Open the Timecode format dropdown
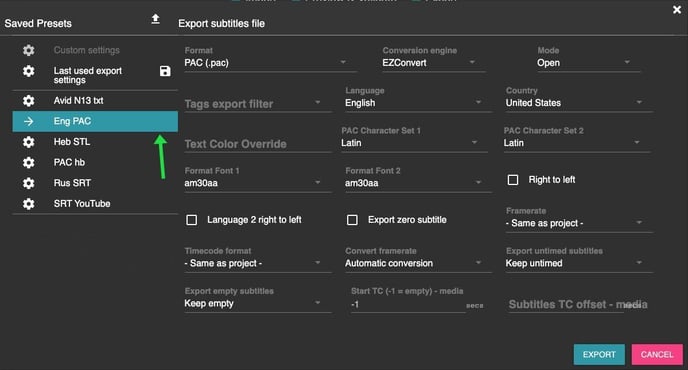This screenshot has width=688, height=370. 258,263
